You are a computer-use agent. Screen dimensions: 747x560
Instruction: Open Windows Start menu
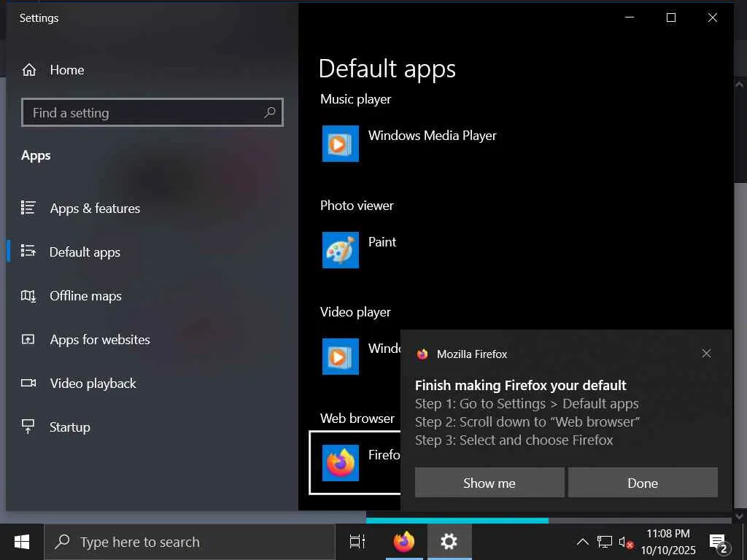pos(22,542)
